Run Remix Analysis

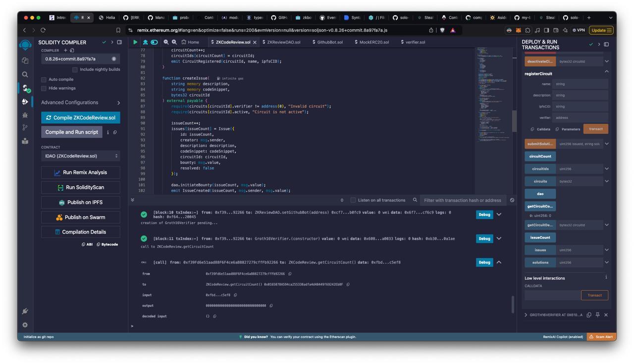pos(81,172)
